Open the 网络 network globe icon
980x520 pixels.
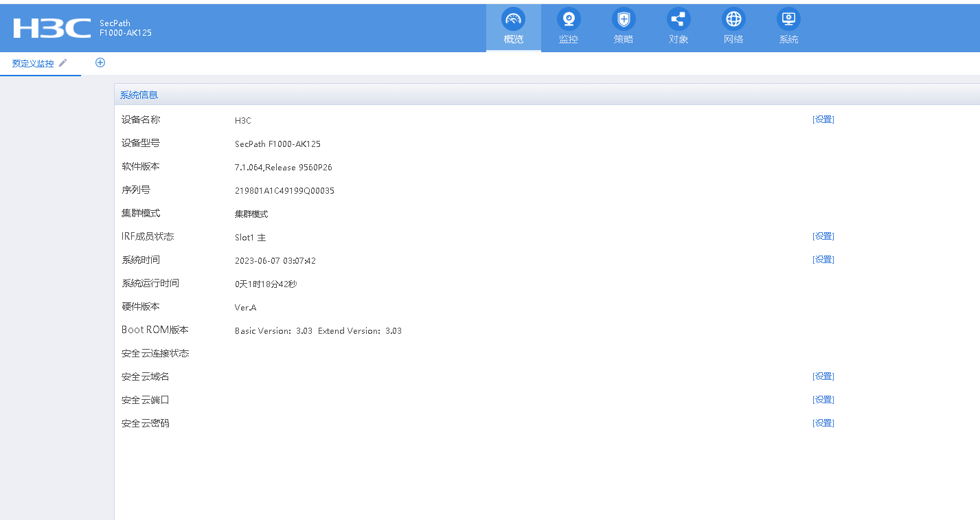pos(733,19)
